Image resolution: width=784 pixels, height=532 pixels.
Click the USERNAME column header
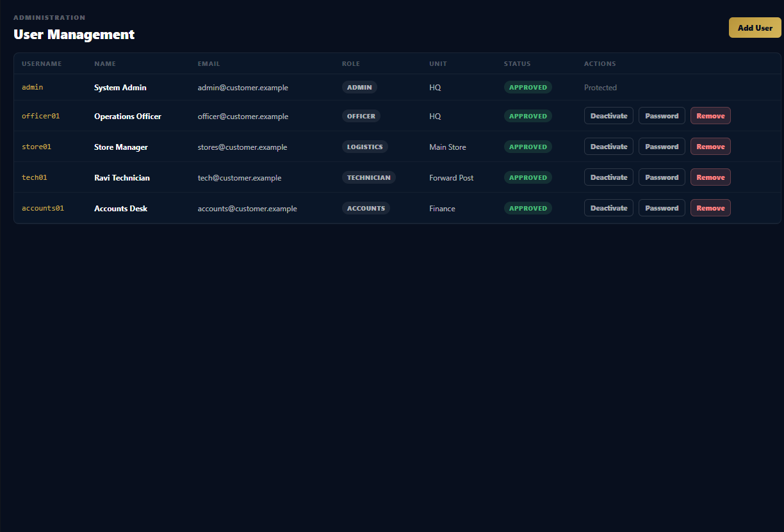(42, 63)
